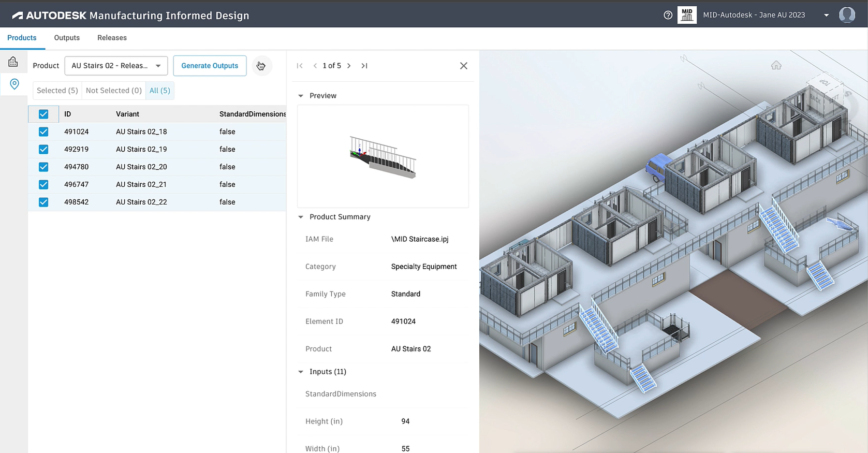Sort by StandardDimensions column header

point(253,114)
